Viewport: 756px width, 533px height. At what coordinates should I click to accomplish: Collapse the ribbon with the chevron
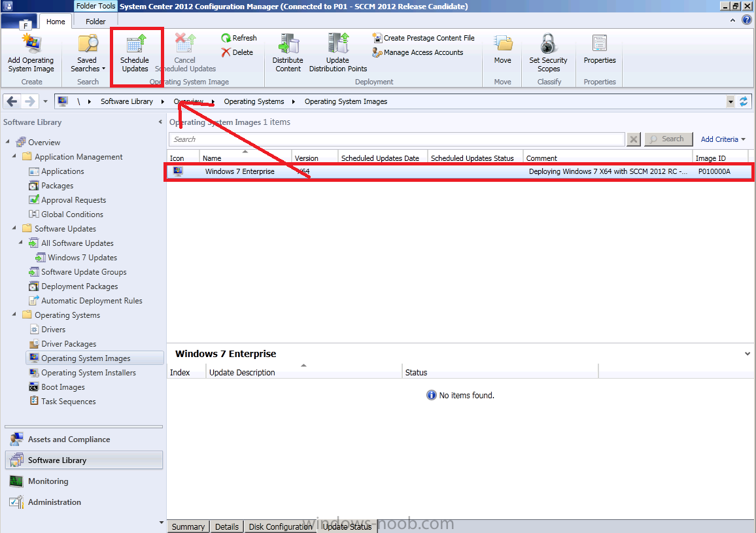pos(732,20)
